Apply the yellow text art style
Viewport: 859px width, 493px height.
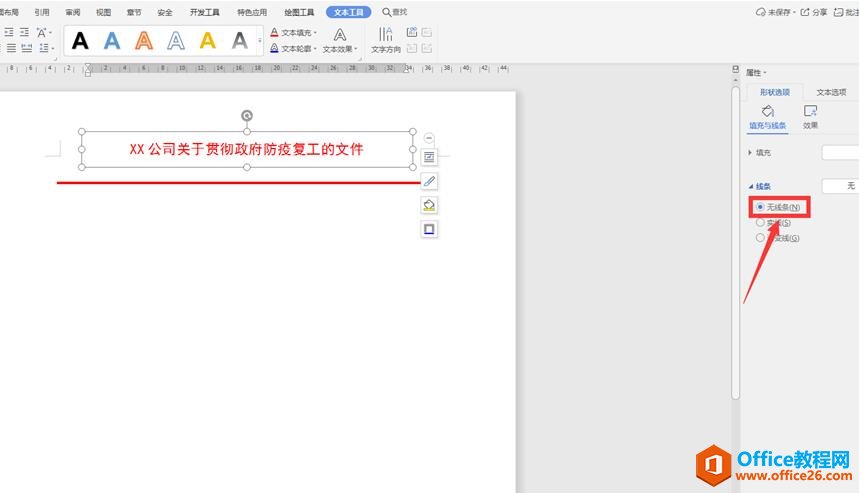[207, 41]
